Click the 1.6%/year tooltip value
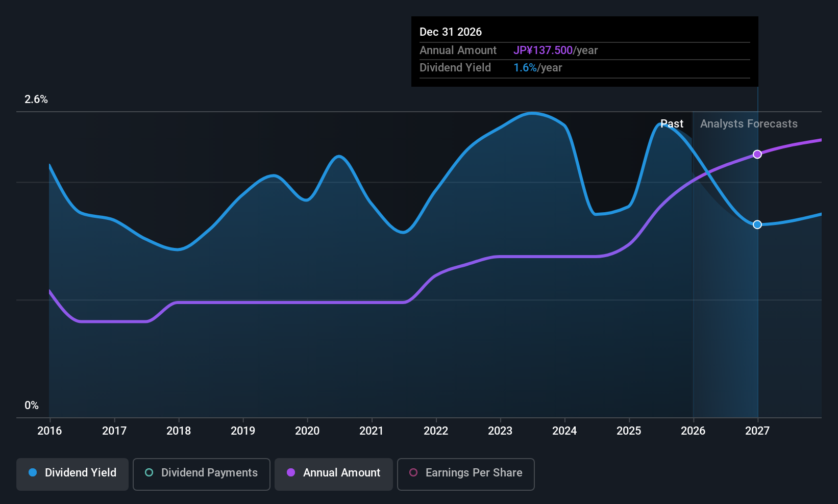Viewport: 838px width, 504px height. [537, 68]
